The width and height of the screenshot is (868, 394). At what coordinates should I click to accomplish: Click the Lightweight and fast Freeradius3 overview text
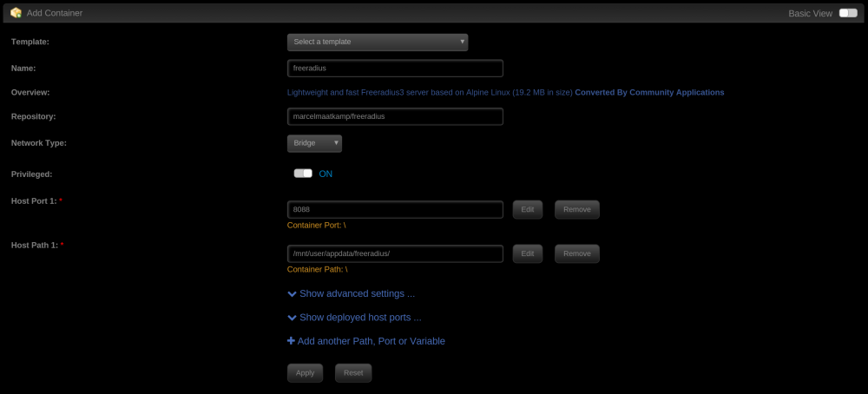tap(430, 92)
